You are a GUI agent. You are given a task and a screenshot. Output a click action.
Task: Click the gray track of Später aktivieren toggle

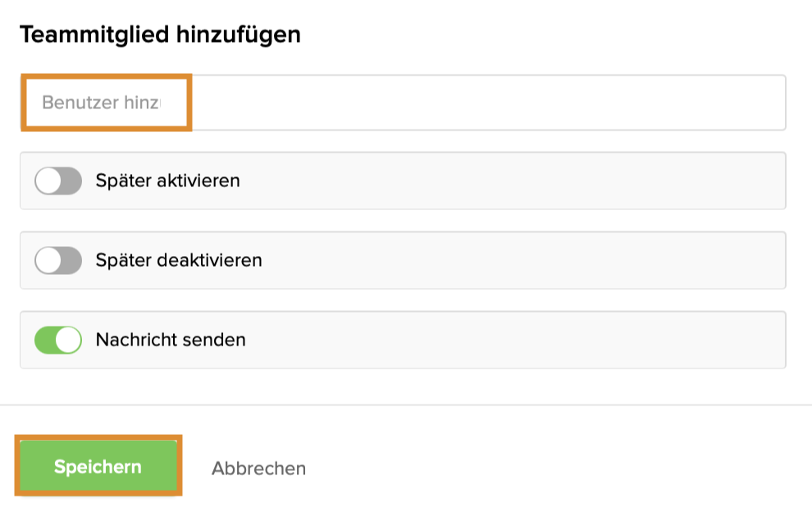click(x=71, y=181)
